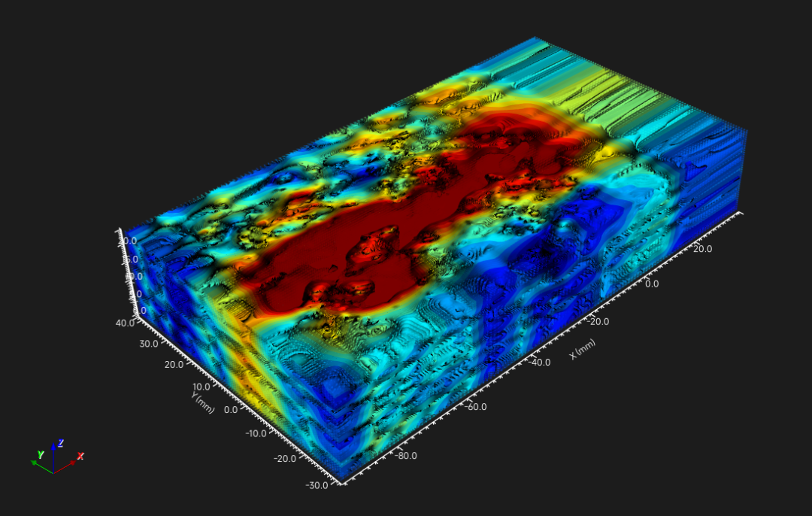Click the 10.0 tick label on Y axis
Image resolution: width=812 pixels, height=516 pixels.
click(x=201, y=387)
